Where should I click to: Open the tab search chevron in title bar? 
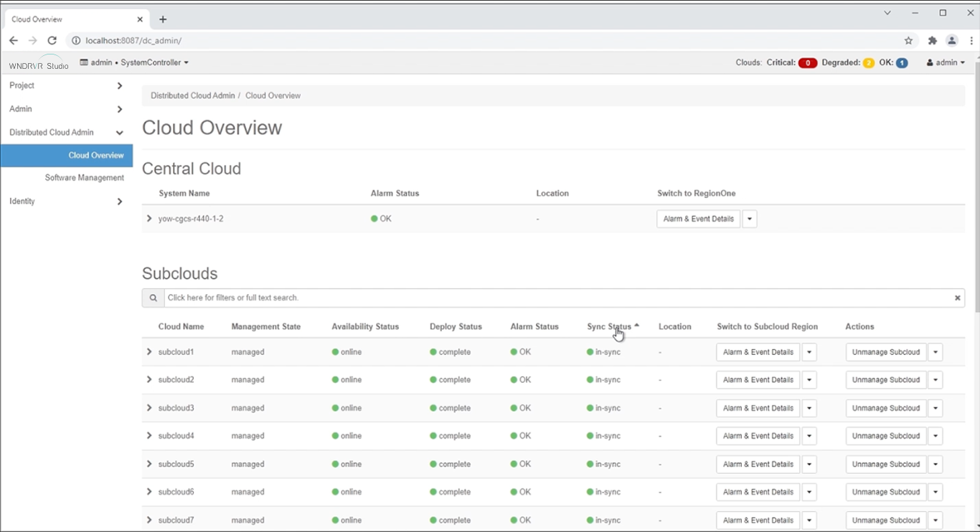[x=887, y=13]
